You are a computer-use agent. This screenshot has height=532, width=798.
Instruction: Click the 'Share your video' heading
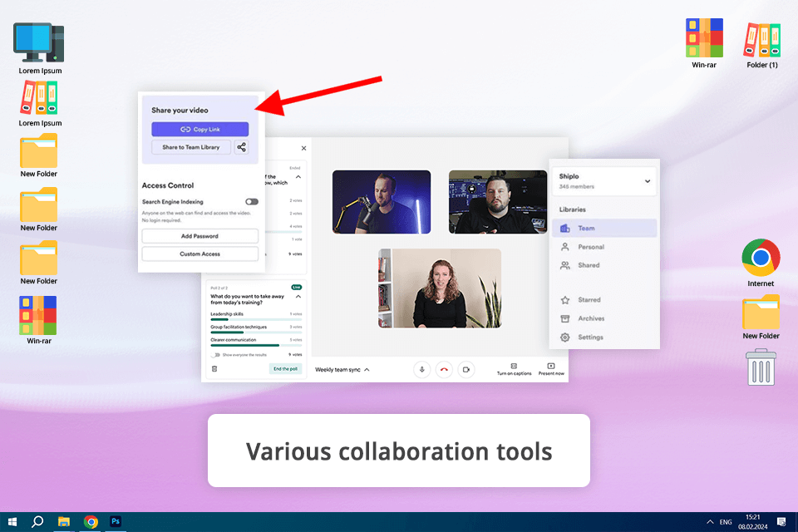pyautogui.click(x=180, y=110)
